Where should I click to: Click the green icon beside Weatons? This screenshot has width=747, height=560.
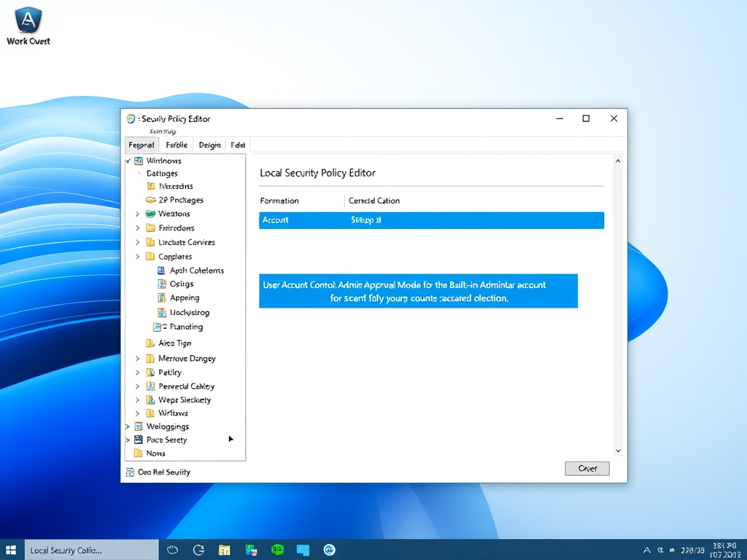(x=150, y=214)
